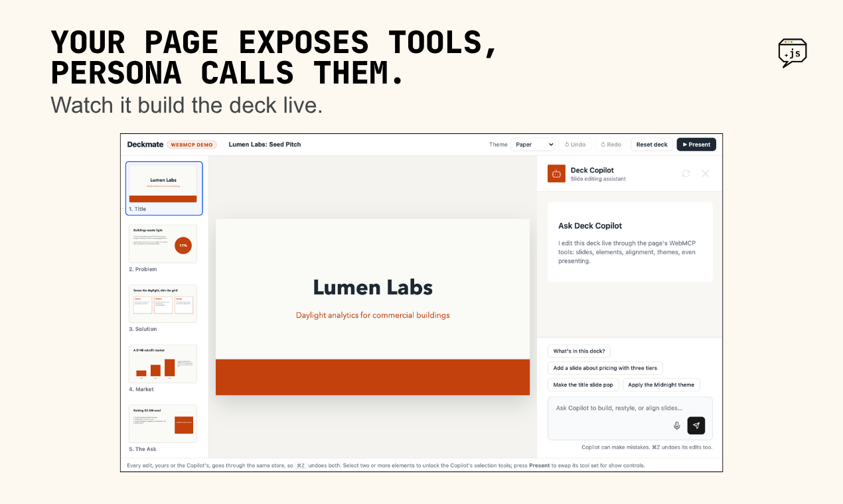Send message with paper plane icon
843x504 pixels.
[696, 426]
